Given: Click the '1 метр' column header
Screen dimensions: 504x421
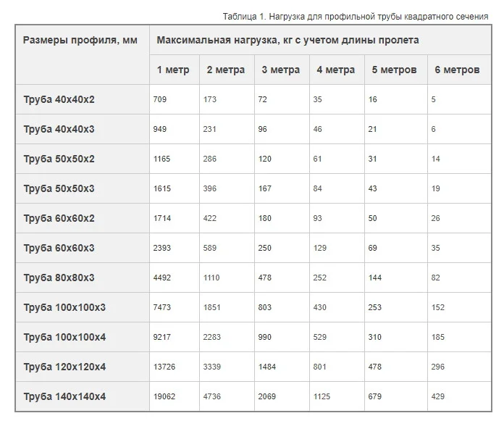Looking at the screenshot, I should pyautogui.click(x=173, y=70).
